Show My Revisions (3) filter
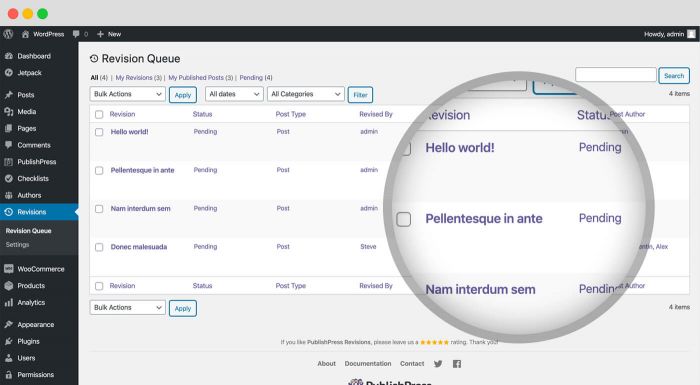This screenshot has width=700, height=385. coord(138,77)
